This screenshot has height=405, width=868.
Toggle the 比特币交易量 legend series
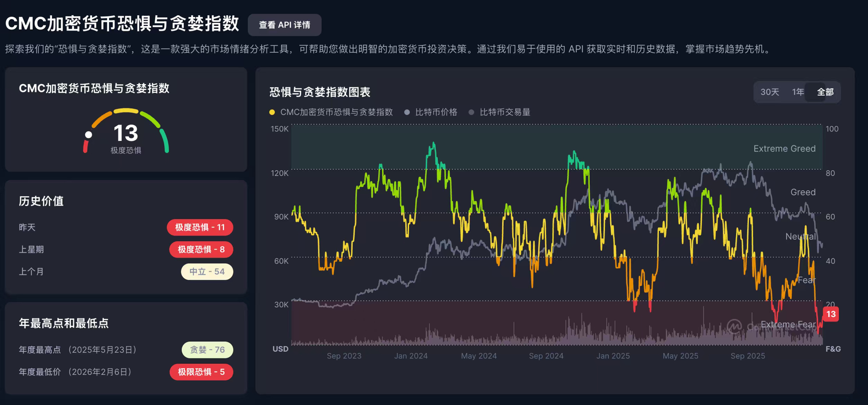pyautogui.click(x=499, y=112)
